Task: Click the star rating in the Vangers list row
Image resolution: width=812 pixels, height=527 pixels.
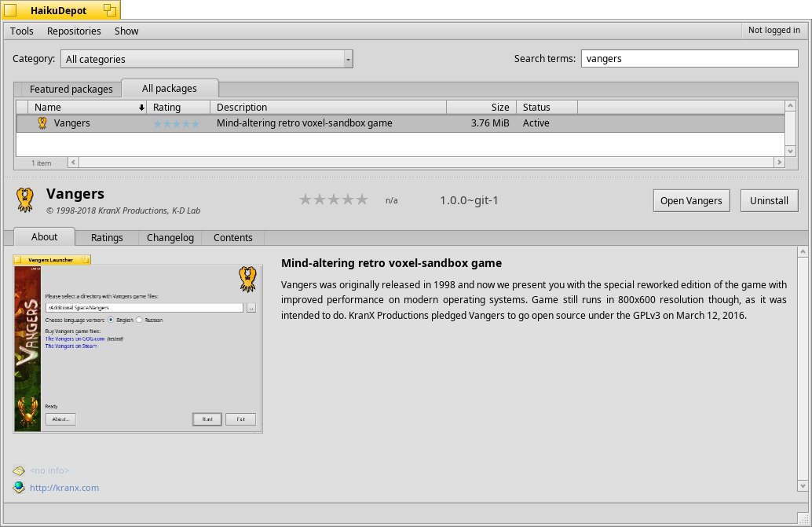Action: pos(177,124)
